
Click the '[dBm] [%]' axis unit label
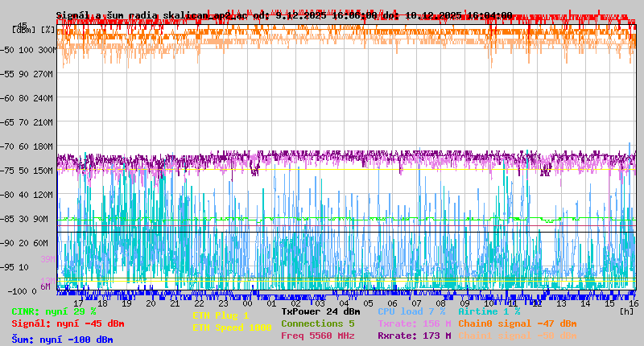click(33, 30)
